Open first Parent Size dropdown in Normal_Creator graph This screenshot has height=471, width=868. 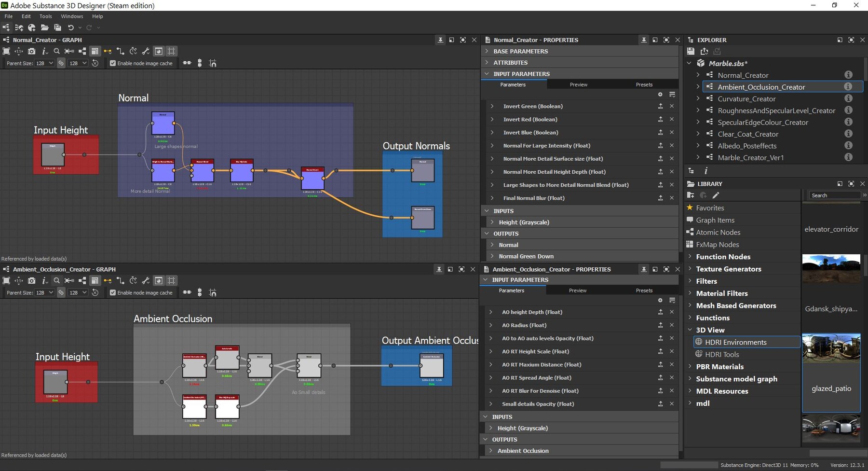click(44, 63)
